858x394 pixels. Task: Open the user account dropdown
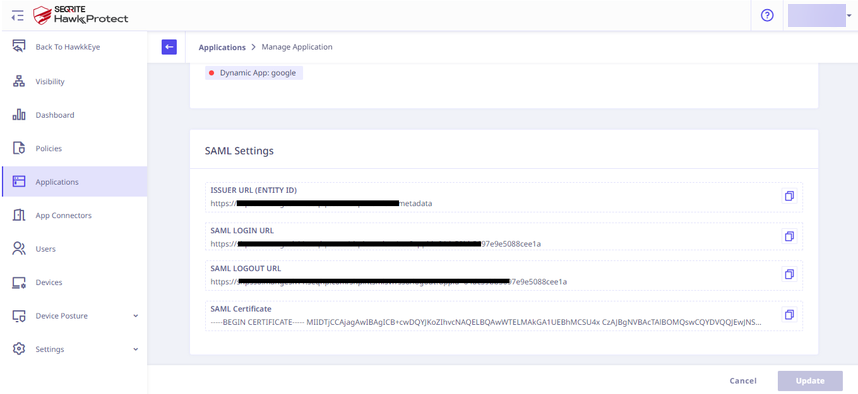click(820, 15)
